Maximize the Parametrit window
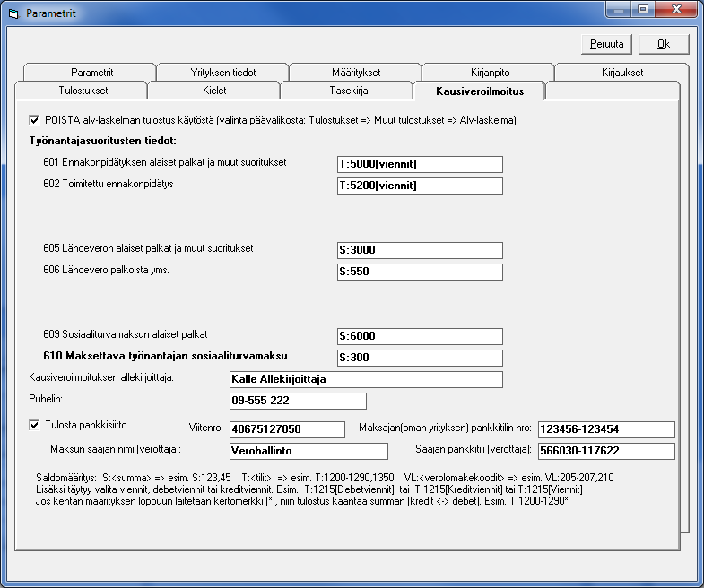Image resolution: width=704 pixels, height=588 pixels. (643, 10)
